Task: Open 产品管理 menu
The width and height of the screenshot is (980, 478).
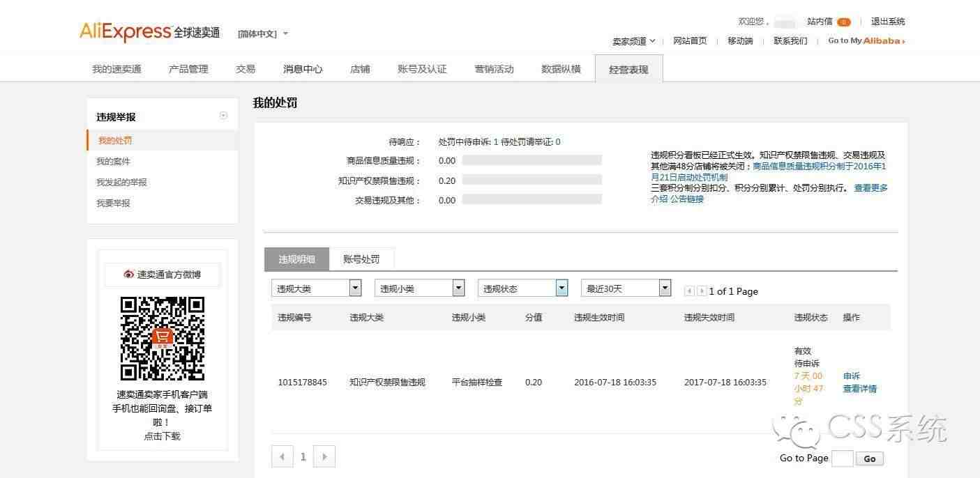Action: tap(188, 69)
